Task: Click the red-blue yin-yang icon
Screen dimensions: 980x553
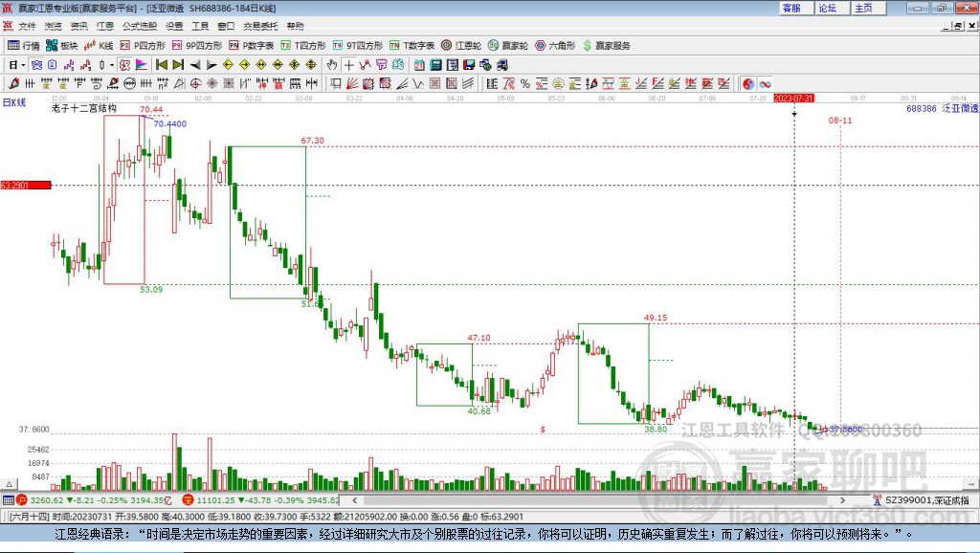Action: pos(748,84)
